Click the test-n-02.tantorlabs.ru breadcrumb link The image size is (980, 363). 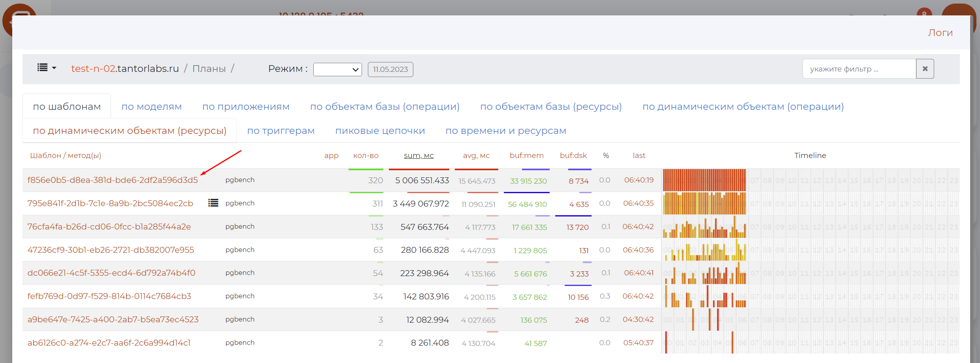(125, 69)
